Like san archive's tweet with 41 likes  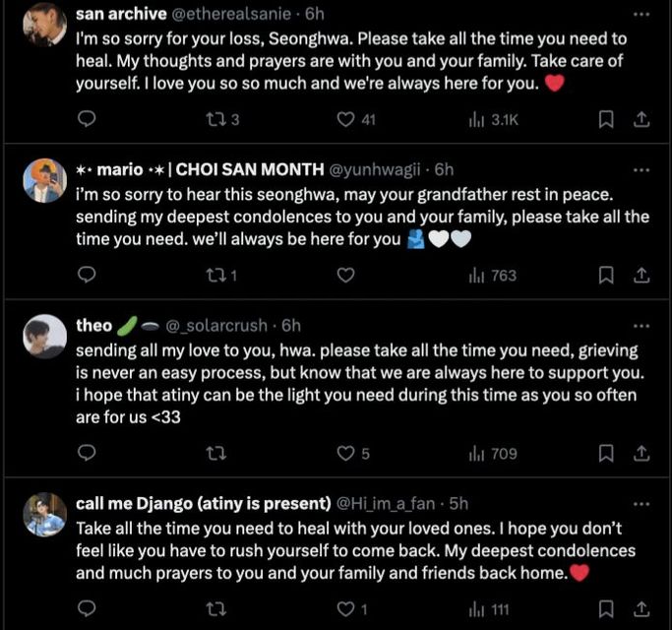pyautogui.click(x=345, y=119)
